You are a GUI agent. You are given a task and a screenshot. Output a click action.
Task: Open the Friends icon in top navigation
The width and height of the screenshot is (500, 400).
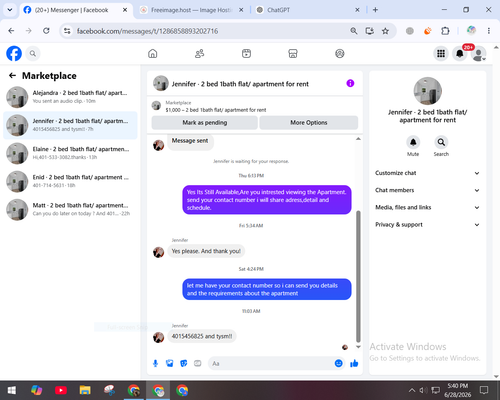coord(199,53)
